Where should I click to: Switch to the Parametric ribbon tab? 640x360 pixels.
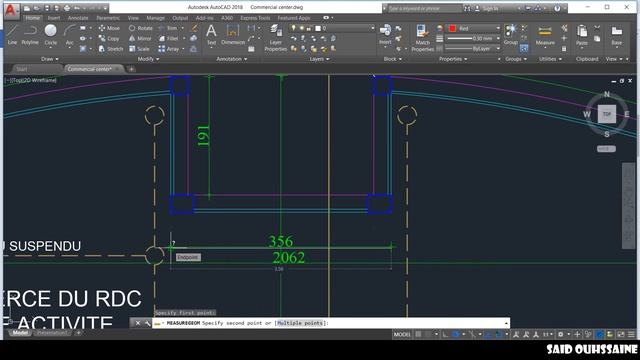point(108,18)
